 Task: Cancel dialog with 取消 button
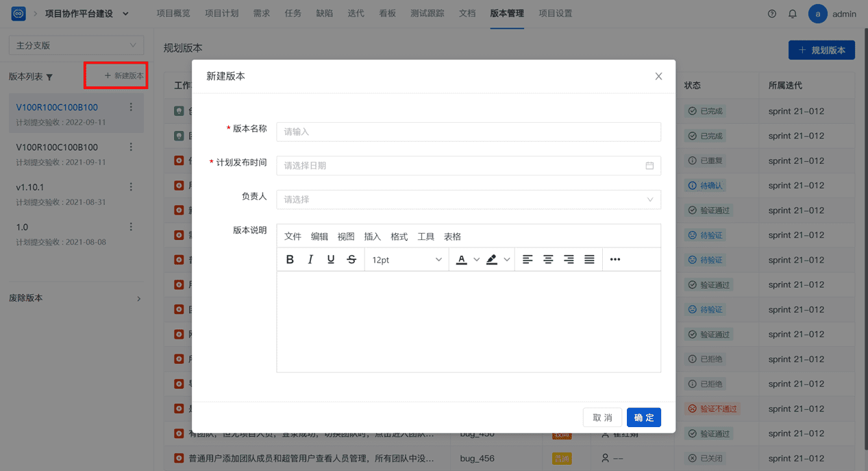603,418
